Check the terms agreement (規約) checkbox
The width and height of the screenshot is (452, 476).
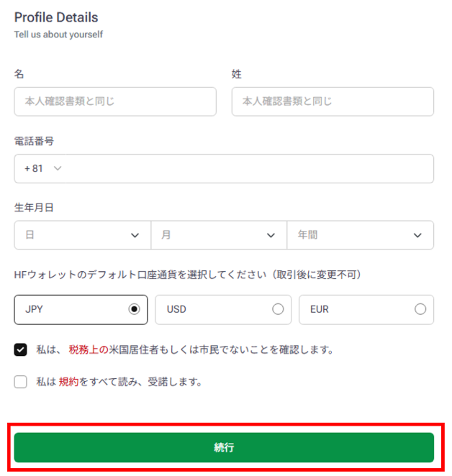point(20,382)
